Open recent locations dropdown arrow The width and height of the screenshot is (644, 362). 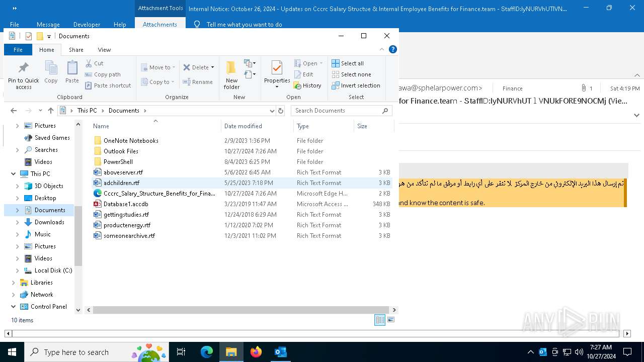coord(40,111)
